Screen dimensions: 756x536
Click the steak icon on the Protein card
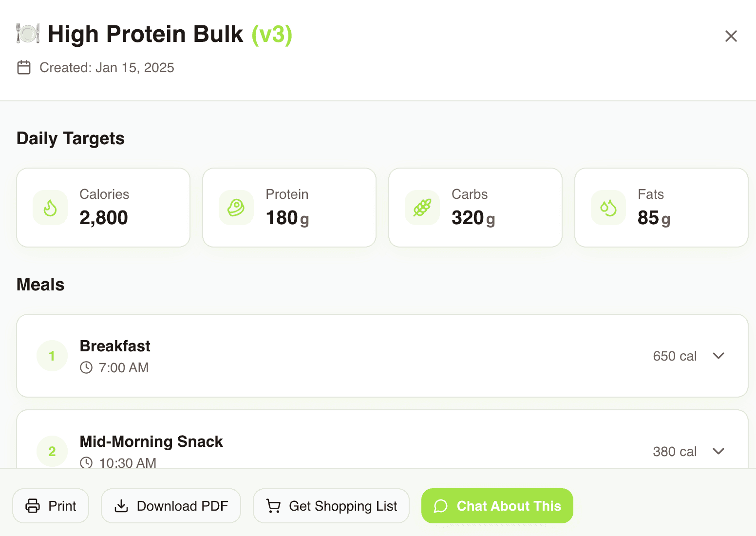(236, 208)
